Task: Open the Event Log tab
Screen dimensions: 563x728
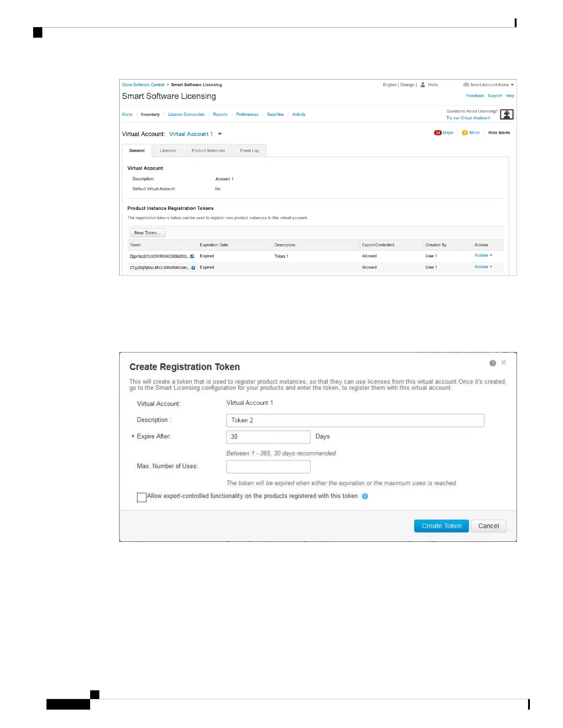Action: (249, 151)
